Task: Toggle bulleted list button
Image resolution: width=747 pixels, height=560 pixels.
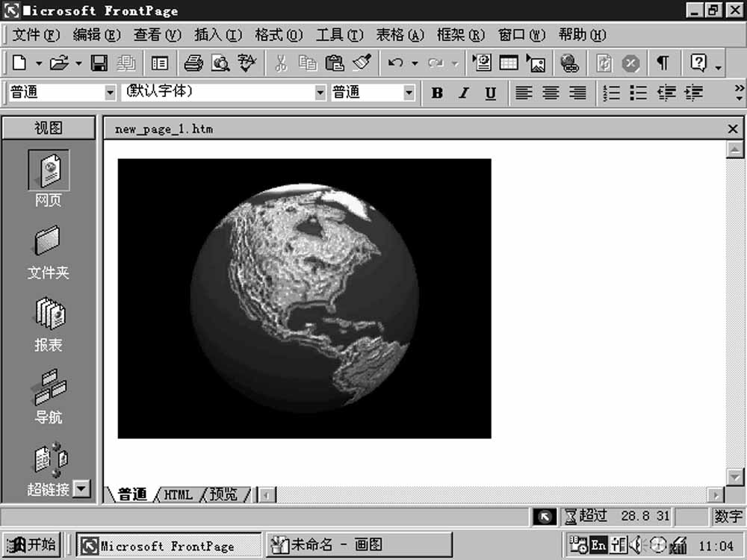Action: [639, 93]
